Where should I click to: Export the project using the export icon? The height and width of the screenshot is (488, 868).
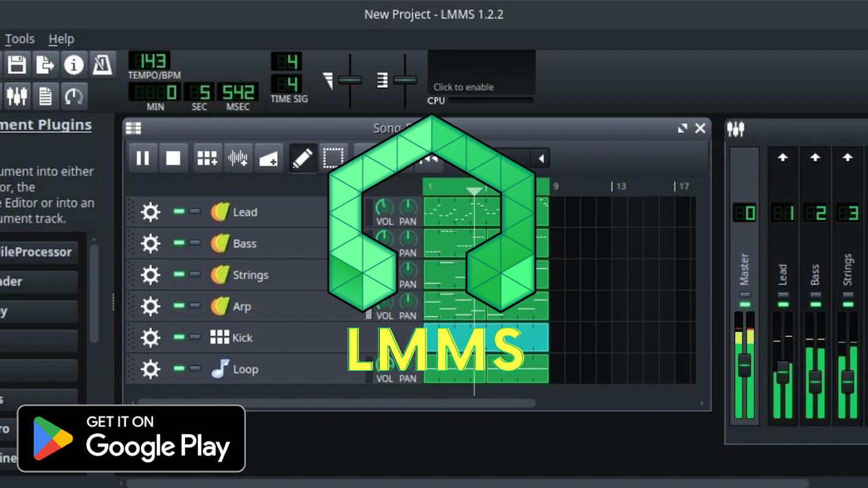point(45,64)
